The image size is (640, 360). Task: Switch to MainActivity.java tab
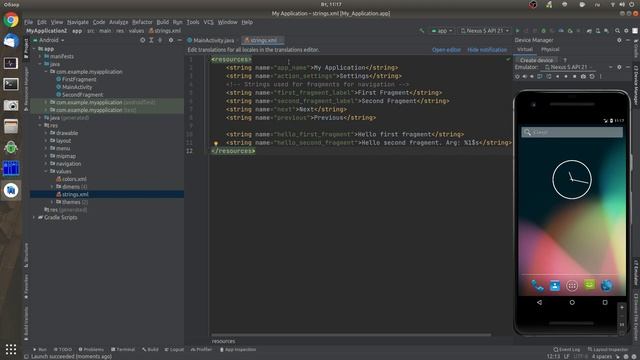pos(211,40)
